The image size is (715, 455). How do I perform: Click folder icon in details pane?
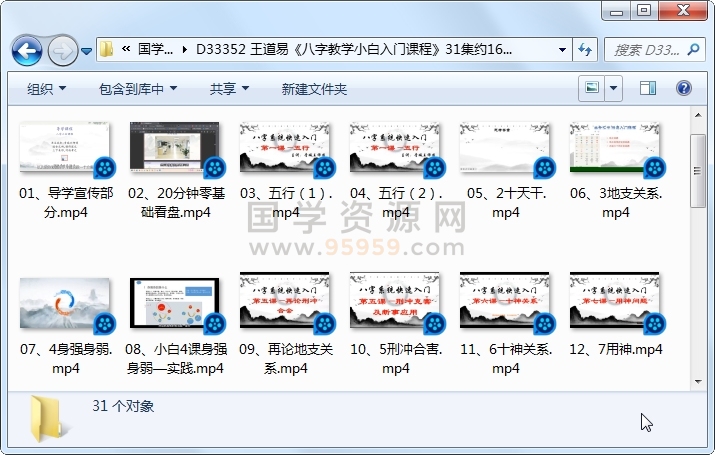click(48, 419)
